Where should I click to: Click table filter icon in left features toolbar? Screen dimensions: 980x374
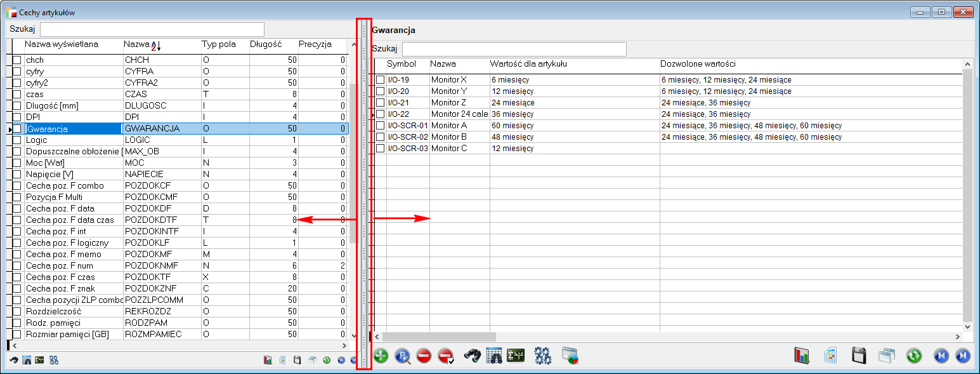pyautogui.click(x=27, y=360)
